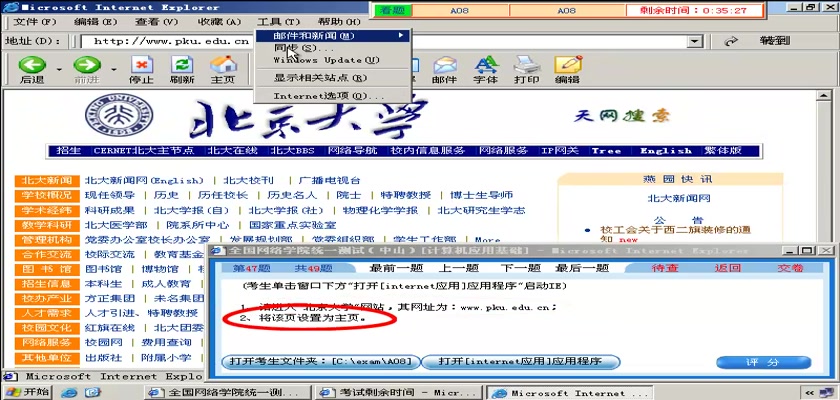
Task: Switch to 考试剩余时间 taskbar window
Action: [x=398, y=393]
